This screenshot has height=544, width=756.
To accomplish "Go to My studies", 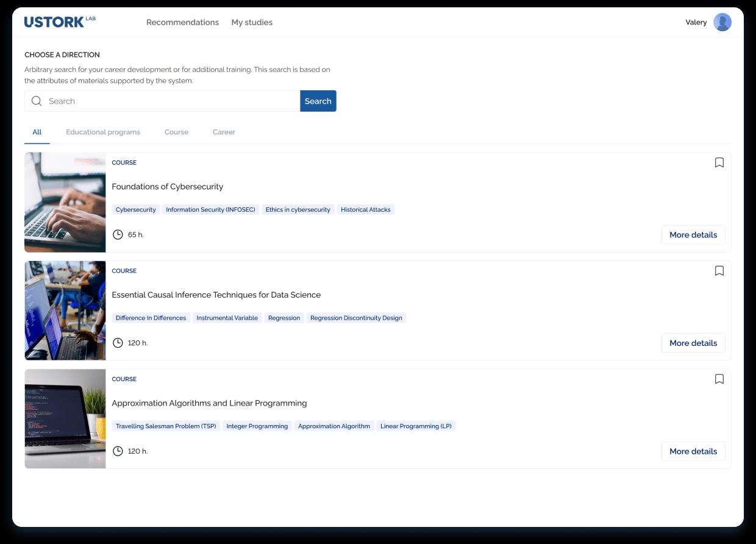I will pyautogui.click(x=252, y=23).
